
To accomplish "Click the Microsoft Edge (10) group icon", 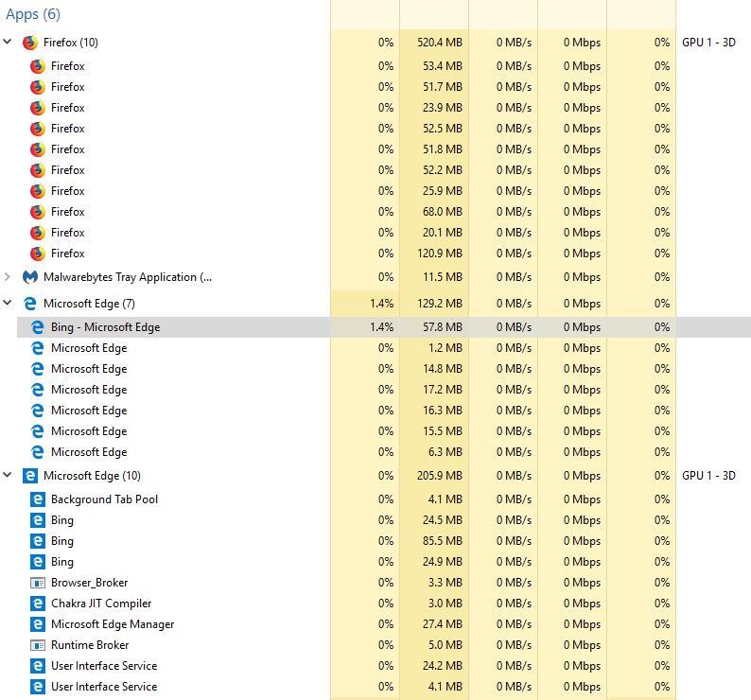I will [x=29, y=475].
